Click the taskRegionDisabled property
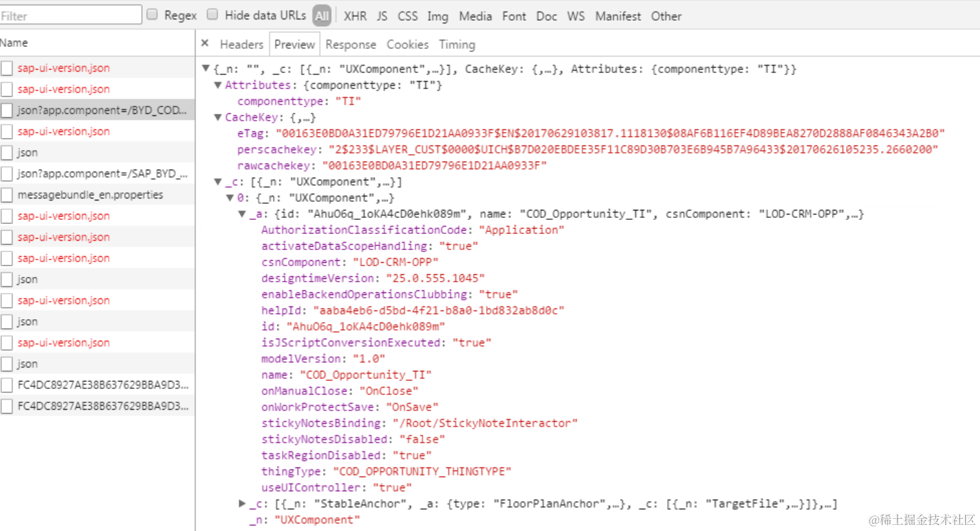Image resolution: width=980 pixels, height=531 pixels. click(347, 455)
